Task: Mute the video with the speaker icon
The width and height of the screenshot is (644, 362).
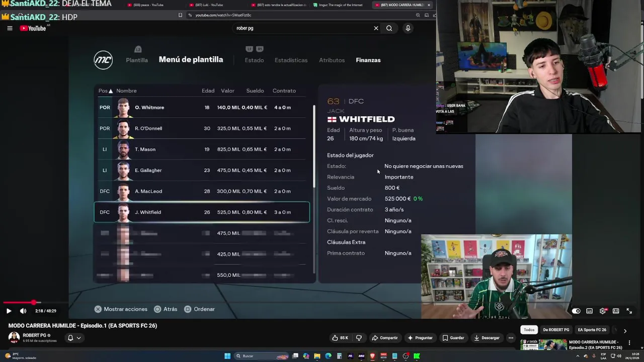Action: pos(23,311)
